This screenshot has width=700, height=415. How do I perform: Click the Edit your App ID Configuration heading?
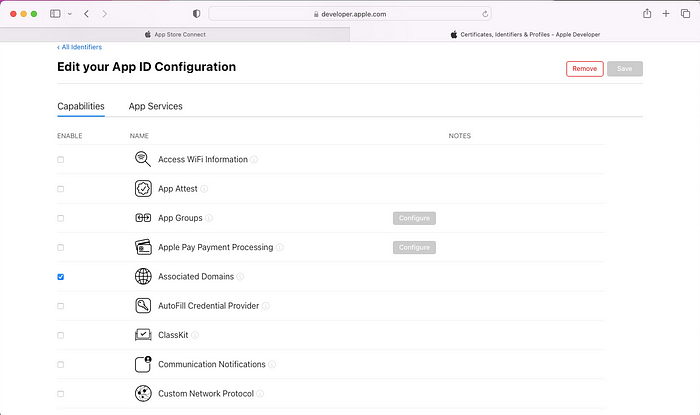point(146,67)
